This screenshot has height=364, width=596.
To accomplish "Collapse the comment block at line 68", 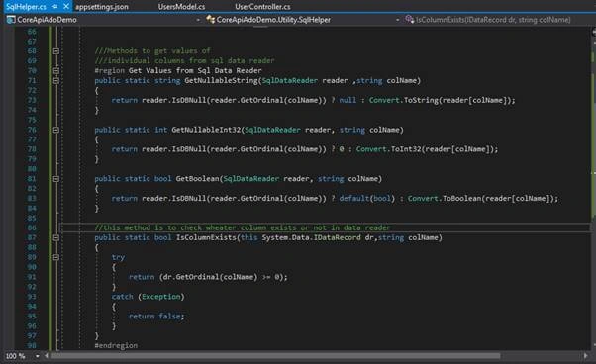I will coord(55,50).
